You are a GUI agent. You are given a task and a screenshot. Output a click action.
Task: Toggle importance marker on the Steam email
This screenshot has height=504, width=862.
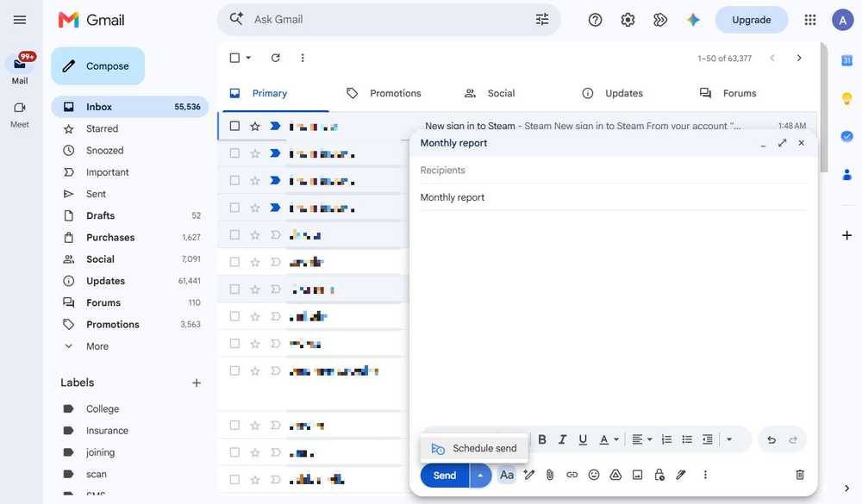(276, 126)
